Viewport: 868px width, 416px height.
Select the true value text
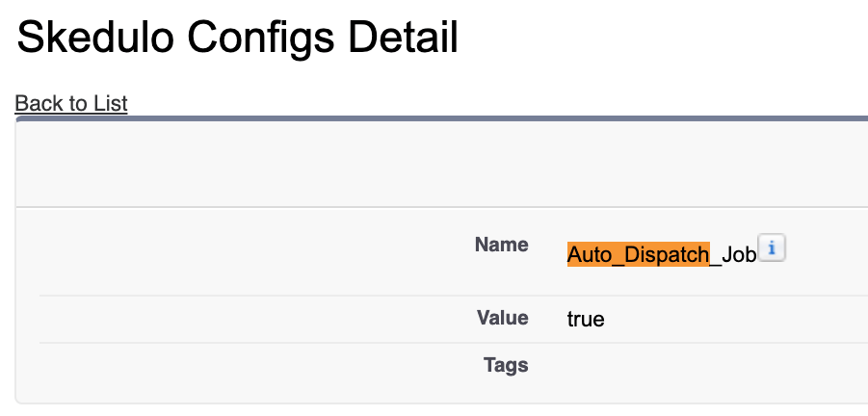(x=586, y=319)
